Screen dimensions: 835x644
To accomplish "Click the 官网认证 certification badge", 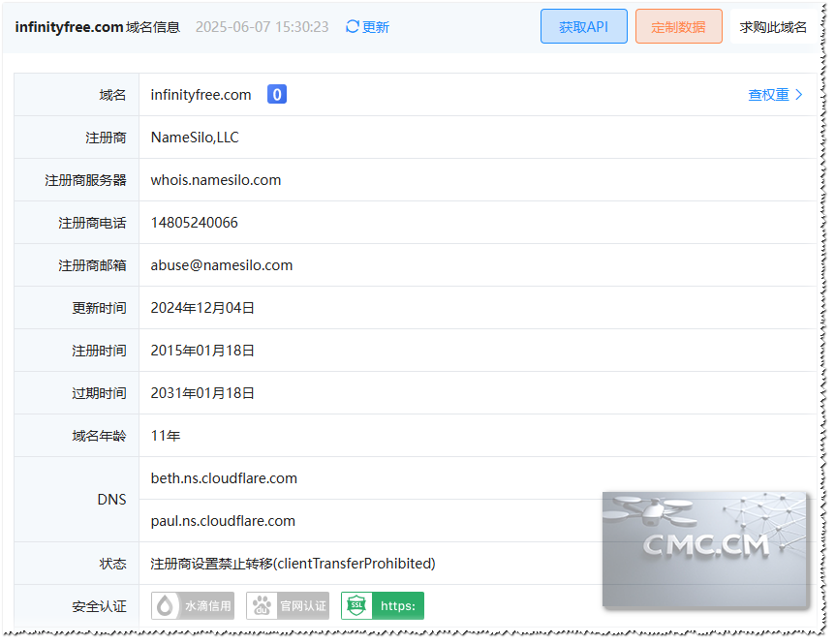I will pos(288,605).
